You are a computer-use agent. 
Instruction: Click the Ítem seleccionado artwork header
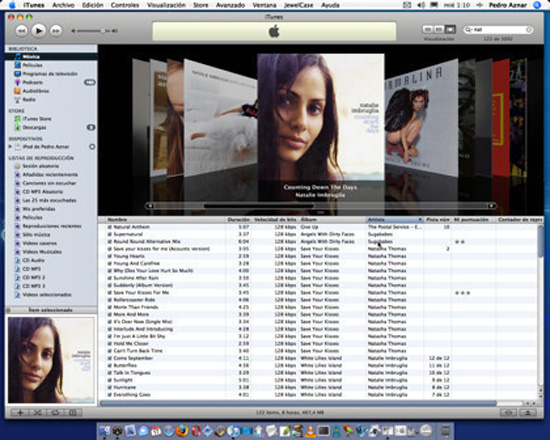tap(51, 310)
